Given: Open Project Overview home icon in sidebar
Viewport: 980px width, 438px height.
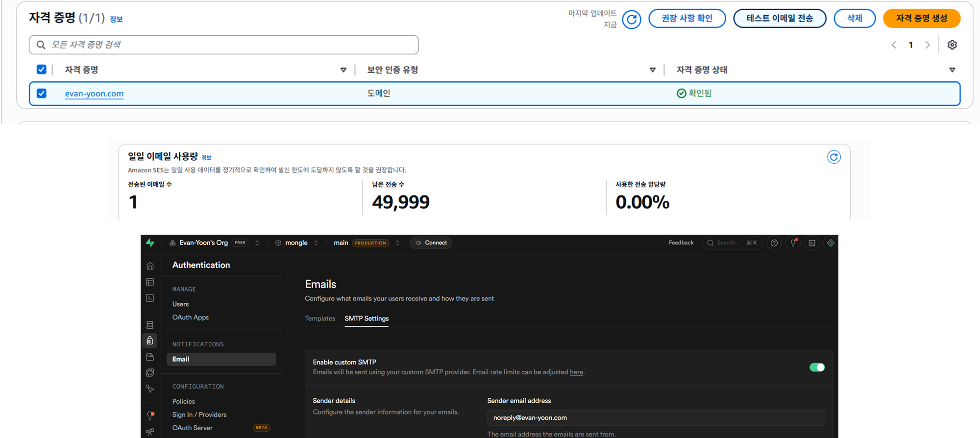Looking at the screenshot, I should click(150, 266).
